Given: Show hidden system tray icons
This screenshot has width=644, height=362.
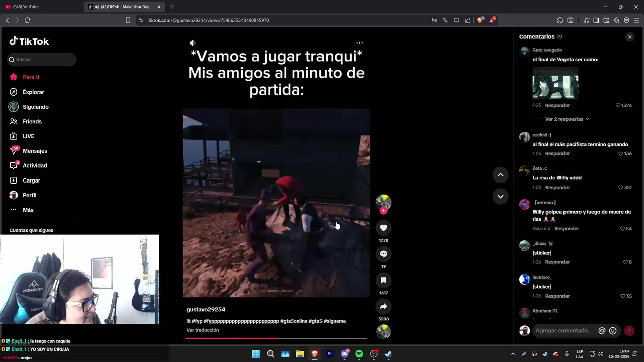Looking at the screenshot, I should coord(513,354).
